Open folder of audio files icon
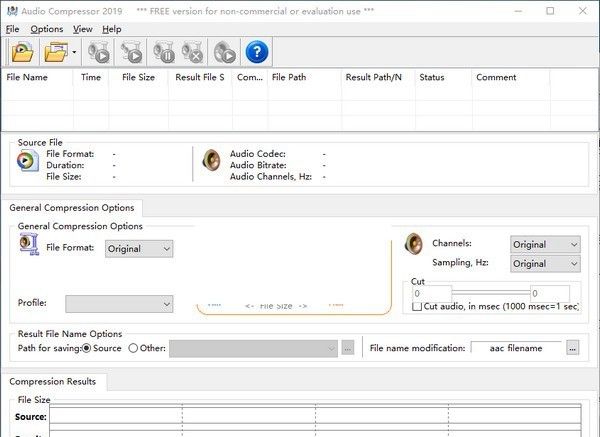Viewport: 600px width, 437px height. click(x=56, y=52)
